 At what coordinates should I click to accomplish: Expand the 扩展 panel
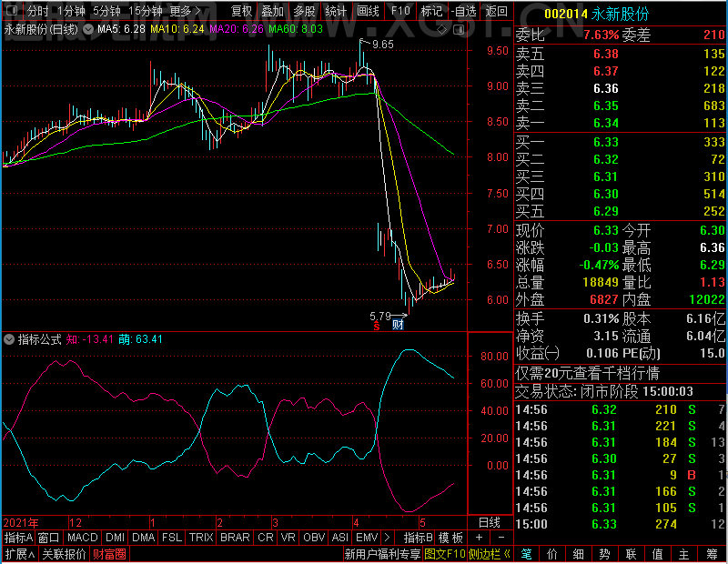click(20, 554)
